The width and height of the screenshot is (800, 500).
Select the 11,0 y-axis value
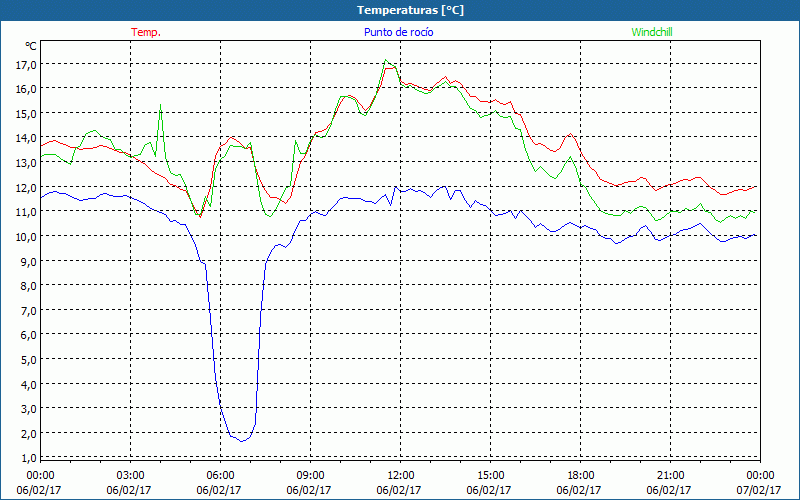pos(26,212)
